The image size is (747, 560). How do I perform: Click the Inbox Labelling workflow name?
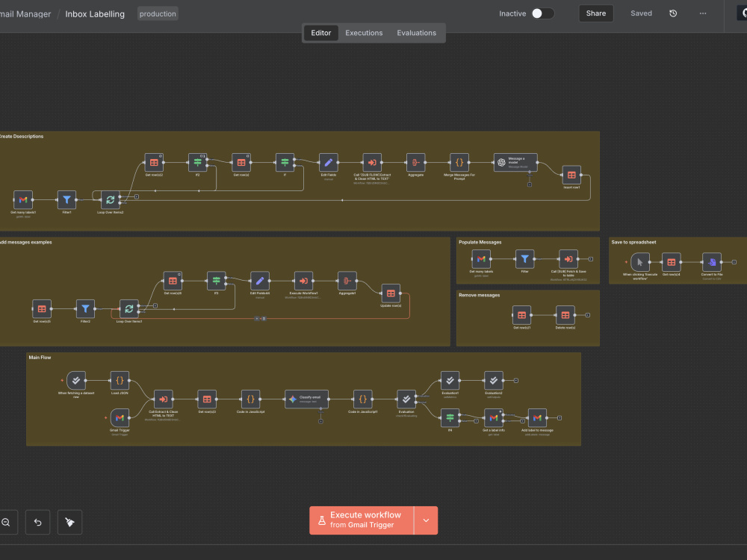click(x=95, y=13)
